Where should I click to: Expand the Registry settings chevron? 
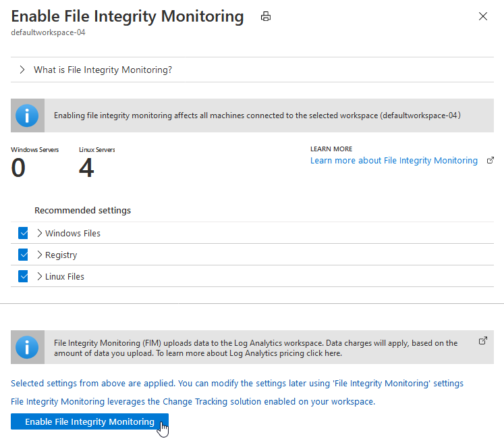40,255
